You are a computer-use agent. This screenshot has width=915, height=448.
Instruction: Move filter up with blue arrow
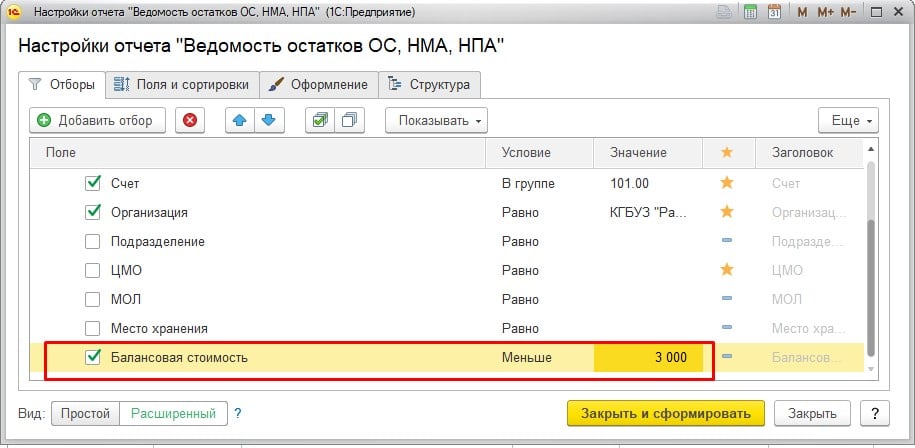239,120
